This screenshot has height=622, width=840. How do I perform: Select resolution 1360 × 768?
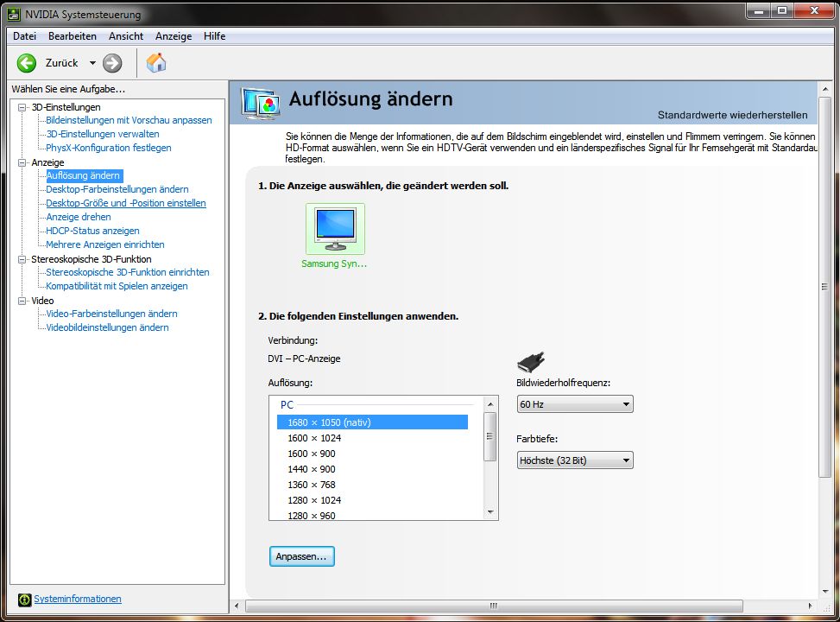pos(372,485)
